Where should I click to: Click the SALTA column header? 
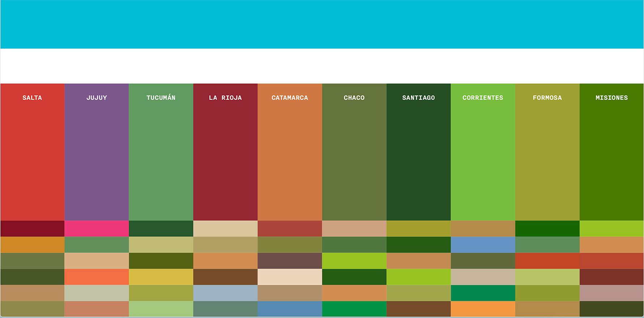32,98
